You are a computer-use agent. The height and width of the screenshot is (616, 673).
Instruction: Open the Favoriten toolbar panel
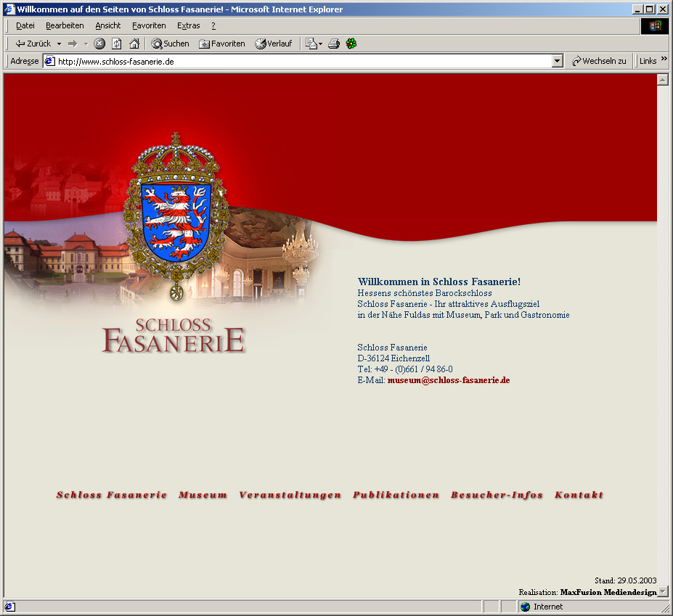pyautogui.click(x=222, y=44)
